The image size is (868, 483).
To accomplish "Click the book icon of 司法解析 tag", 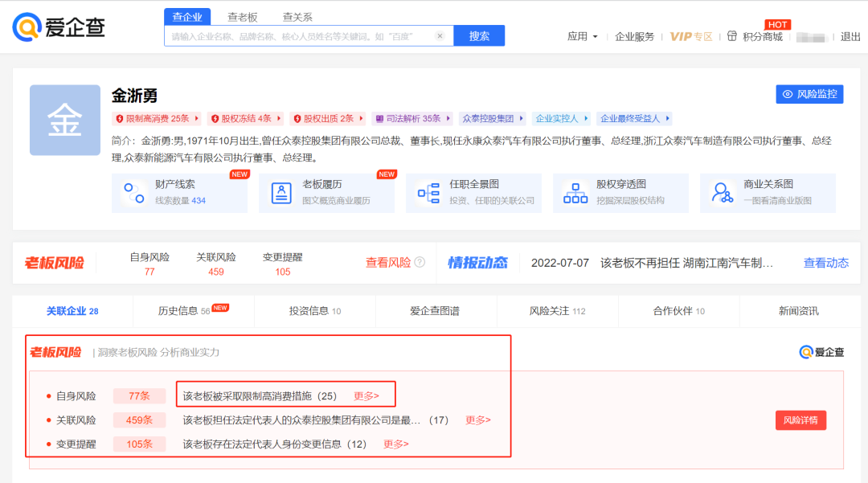I will 379,118.
